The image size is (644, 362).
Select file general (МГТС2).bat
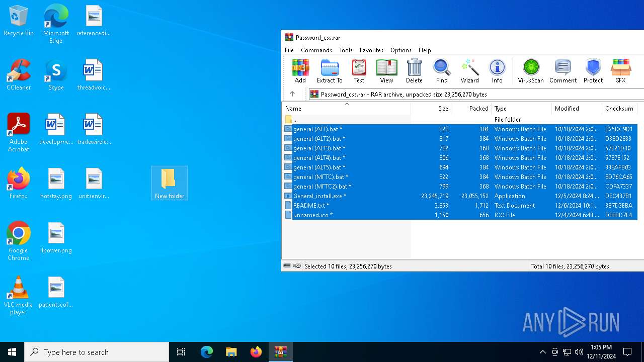460,187
